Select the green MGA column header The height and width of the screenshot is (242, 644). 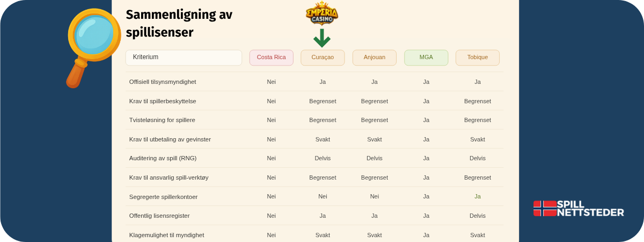[426, 58]
